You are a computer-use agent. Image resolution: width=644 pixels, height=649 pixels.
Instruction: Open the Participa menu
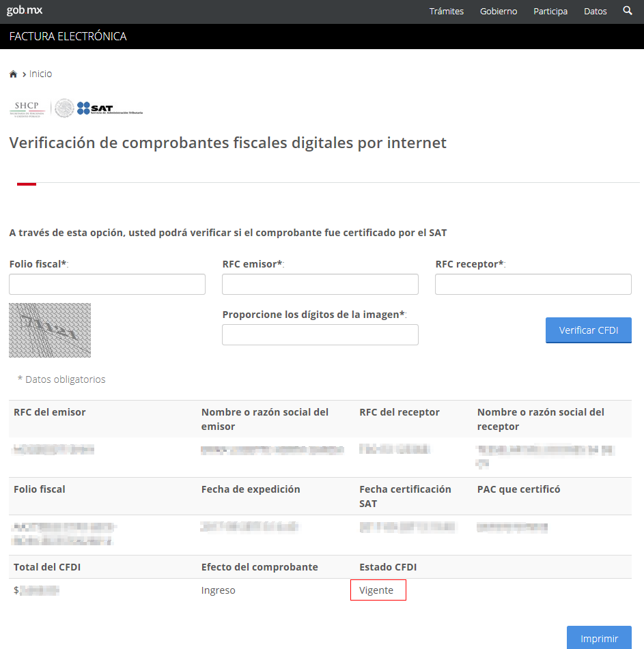point(550,11)
